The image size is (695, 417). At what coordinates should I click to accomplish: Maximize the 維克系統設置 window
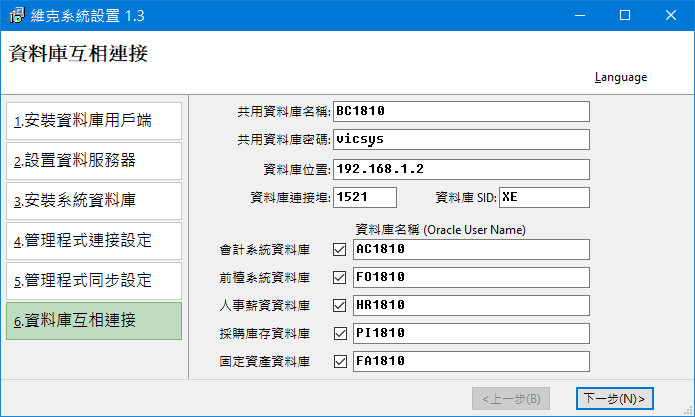point(625,16)
